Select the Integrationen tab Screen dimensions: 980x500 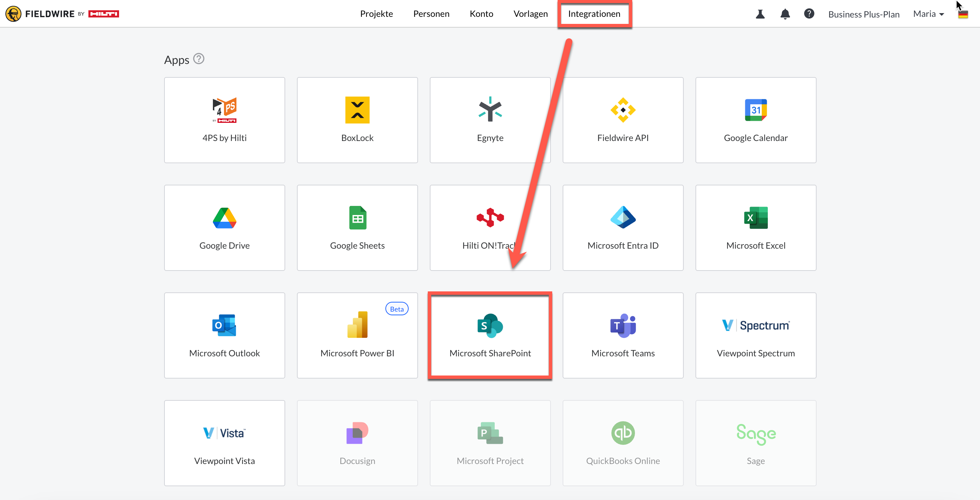(x=594, y=14)
